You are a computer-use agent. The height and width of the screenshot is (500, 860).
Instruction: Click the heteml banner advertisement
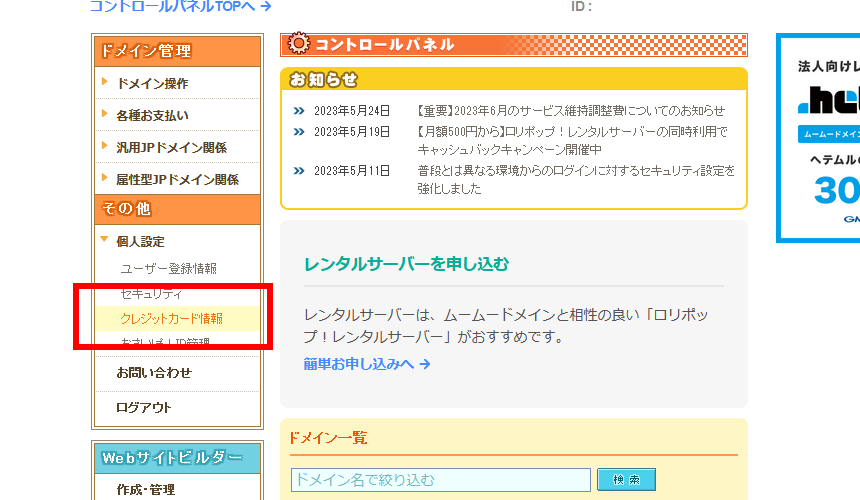coord(818,138)
